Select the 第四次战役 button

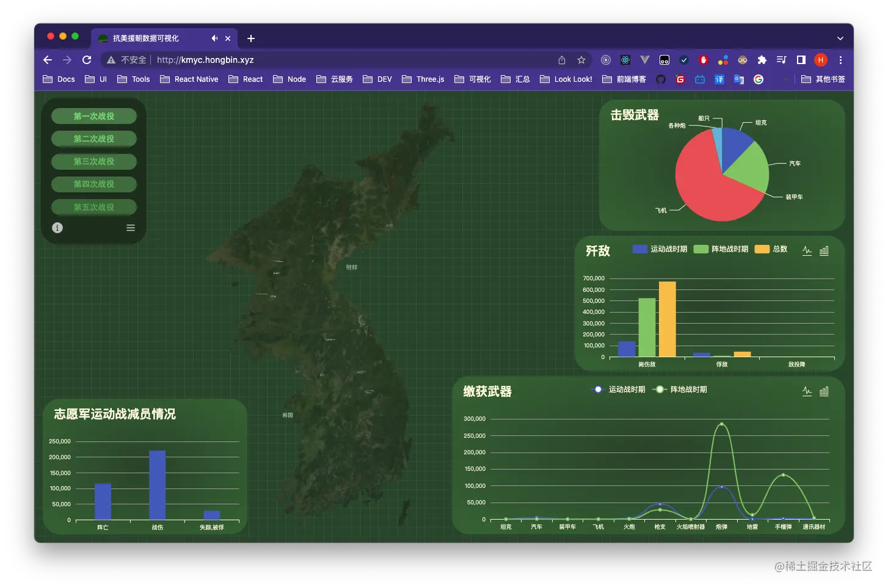[94, 184]
